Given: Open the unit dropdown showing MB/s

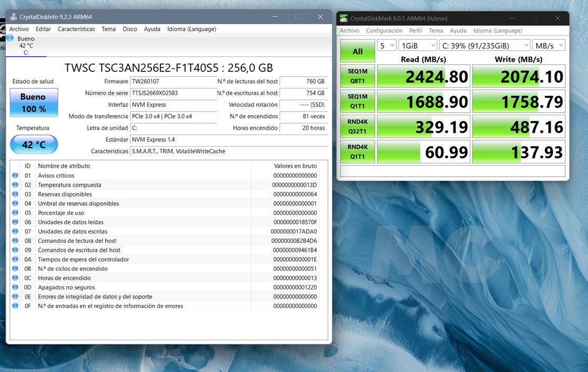Looking at the screenshot, I should 549,46.
